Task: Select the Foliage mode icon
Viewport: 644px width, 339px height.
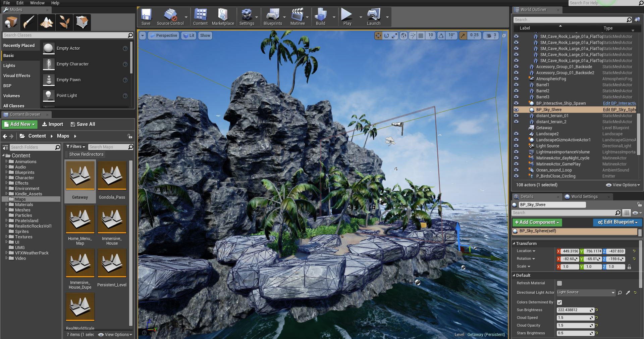Action: tap(64, 22)
